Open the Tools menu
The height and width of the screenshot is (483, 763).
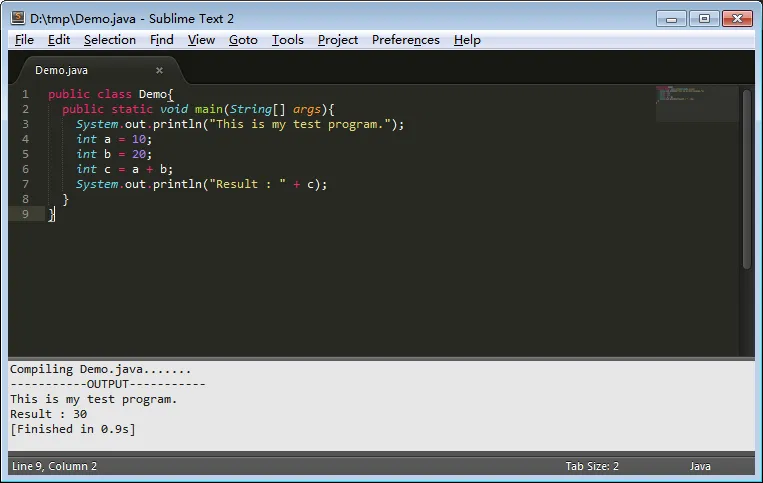[288, 40]
